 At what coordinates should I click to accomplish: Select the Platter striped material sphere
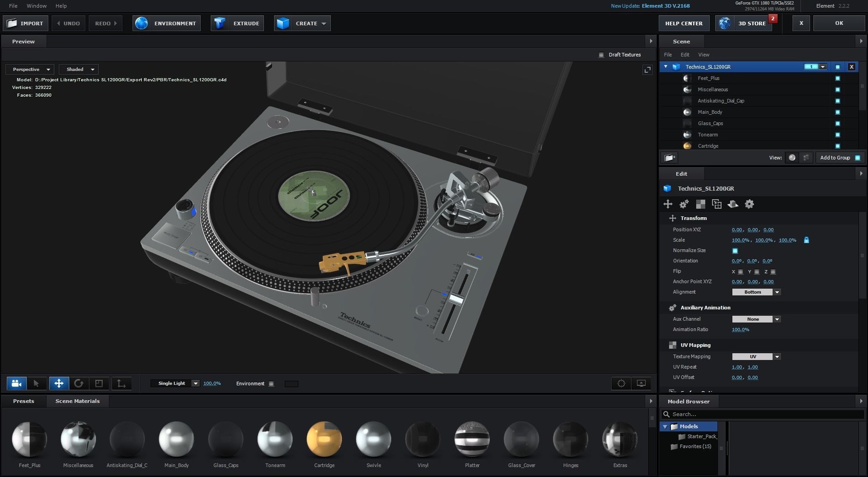coord(472,439)
